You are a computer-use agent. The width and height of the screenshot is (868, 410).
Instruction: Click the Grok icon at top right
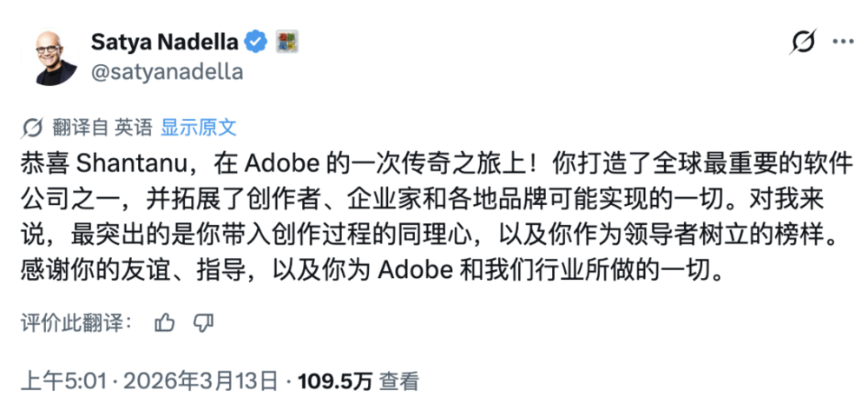(803, 42)
